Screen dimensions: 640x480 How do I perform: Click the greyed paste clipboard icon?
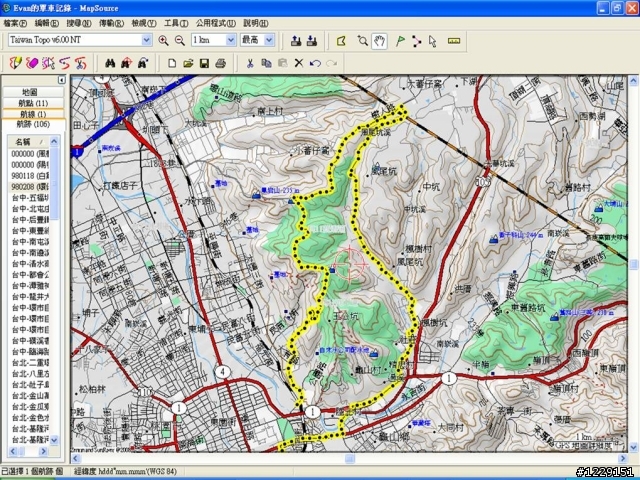click(282, 63)
